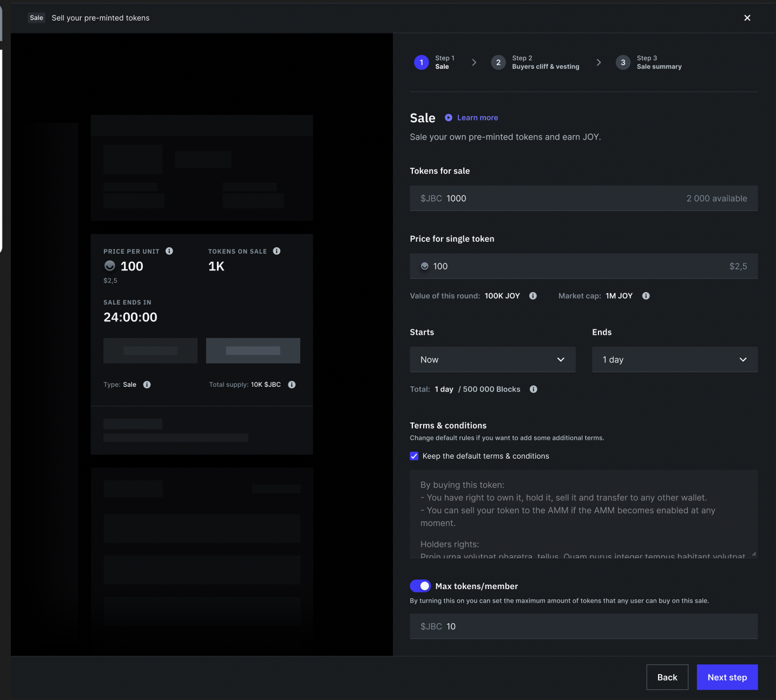Go to Step 3 Sale summary
This screenshot has height=700, width=776.
click(x=623, y=62)
